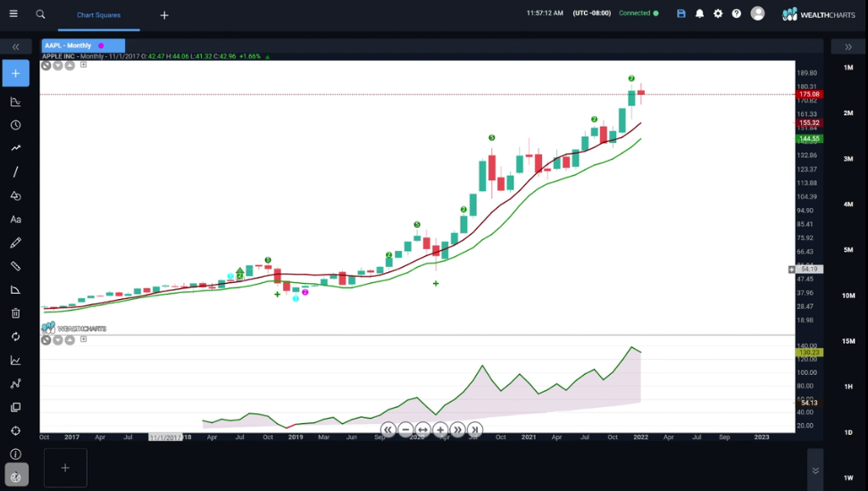
Task: Maximize the lower indicator pane plus-box
Action: click(84, 339)
